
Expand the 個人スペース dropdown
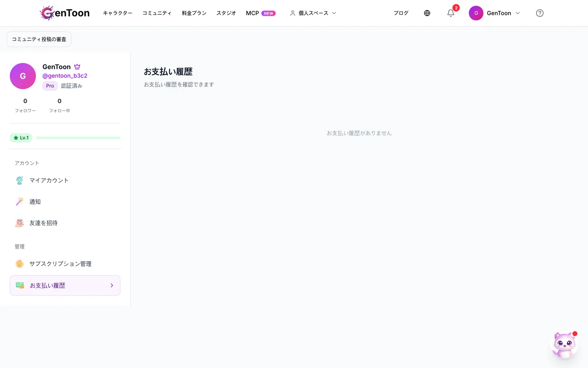313,13
